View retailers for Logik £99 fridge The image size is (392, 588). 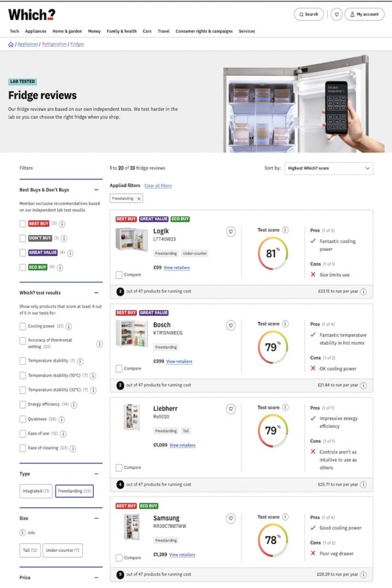coord(177,268)
